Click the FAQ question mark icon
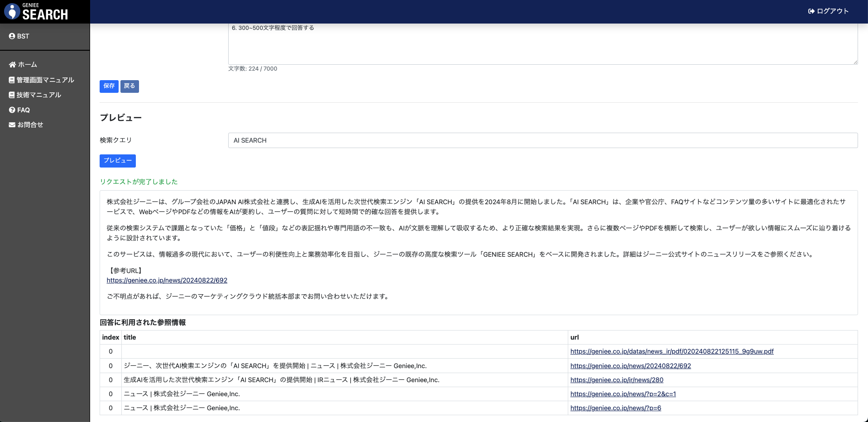Screen dimensions: 868x422 12,110
